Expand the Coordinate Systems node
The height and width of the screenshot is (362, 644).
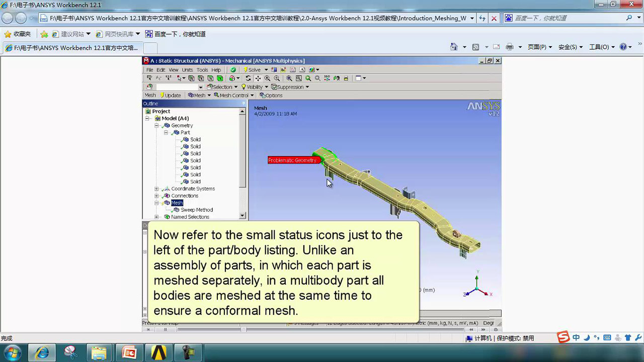coord(156,189)
